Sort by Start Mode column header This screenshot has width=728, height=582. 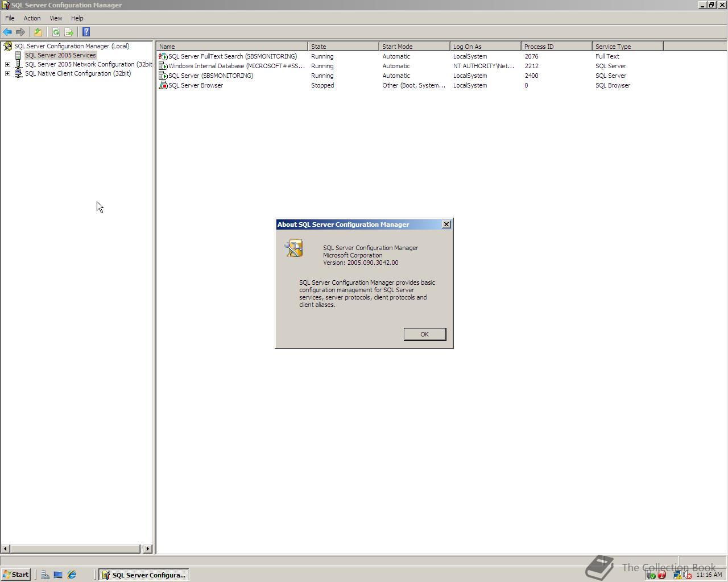[415, 47]
